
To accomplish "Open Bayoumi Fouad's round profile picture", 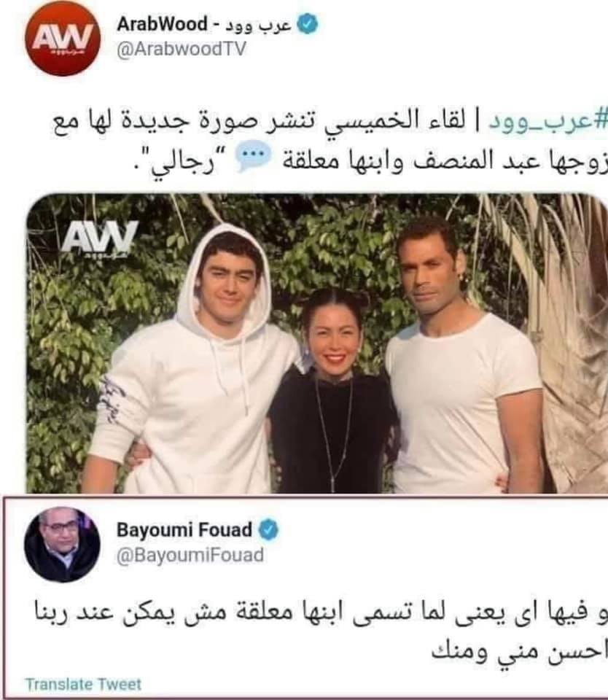I will tap(62, 544).
